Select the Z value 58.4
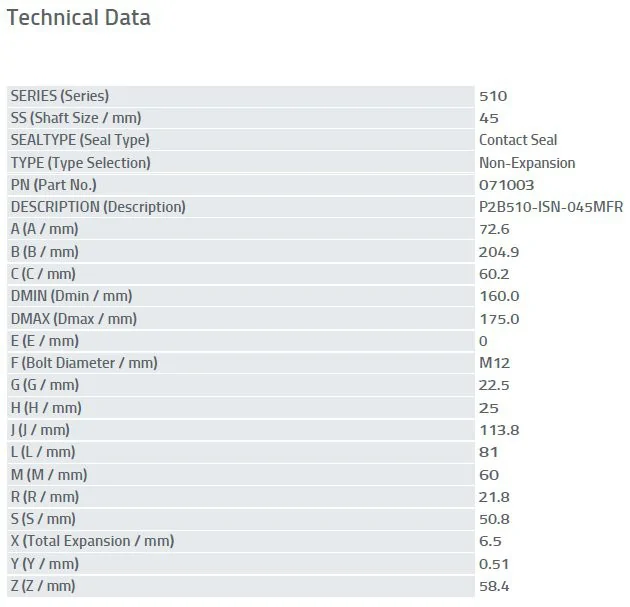This screenshot has height=607, width=630. [x=495, y=586]
